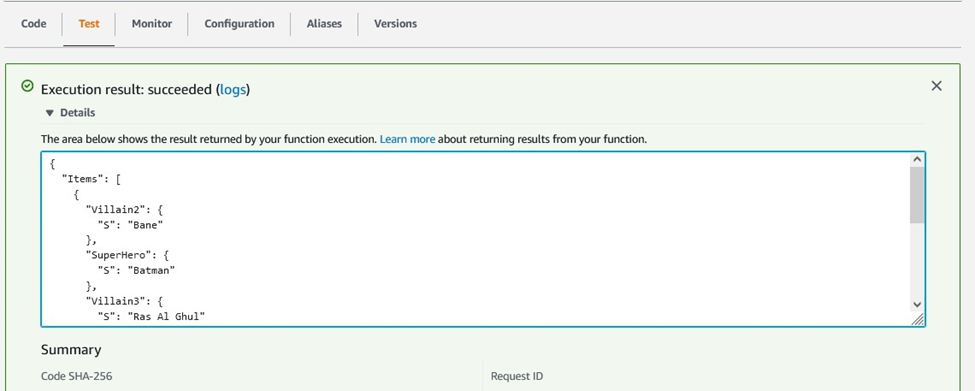
Task: Open the Configuration tab
Action: click(239, 24)
